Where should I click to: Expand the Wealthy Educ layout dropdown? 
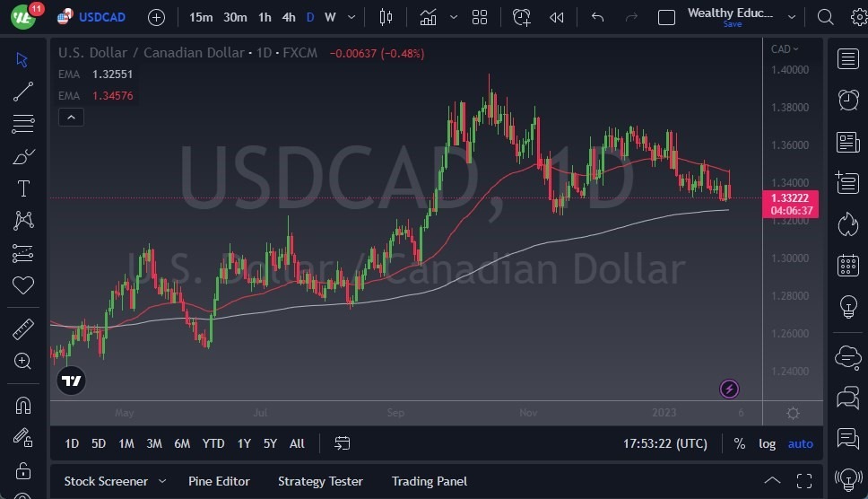click(x=792, y=18)
